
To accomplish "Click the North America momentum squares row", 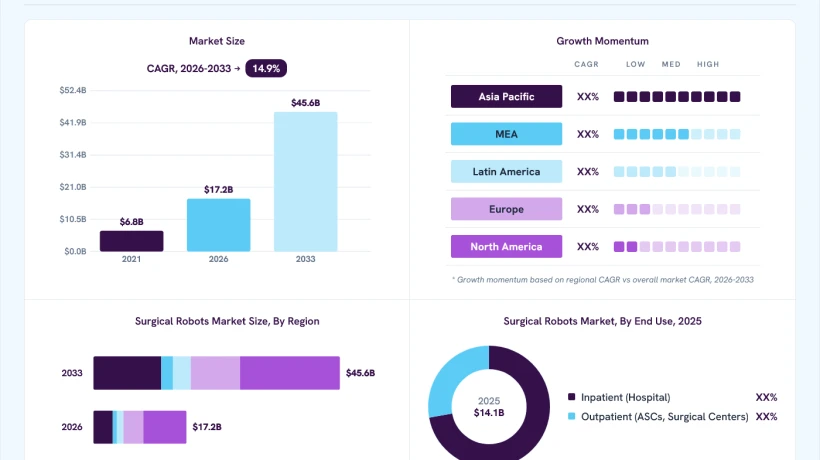I will coord(677,247).
